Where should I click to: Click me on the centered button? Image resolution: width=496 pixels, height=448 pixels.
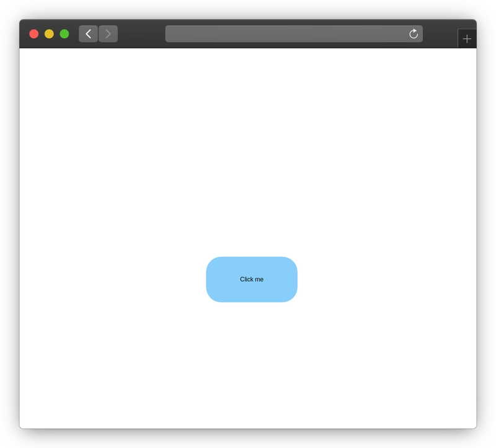pos(252,279)
